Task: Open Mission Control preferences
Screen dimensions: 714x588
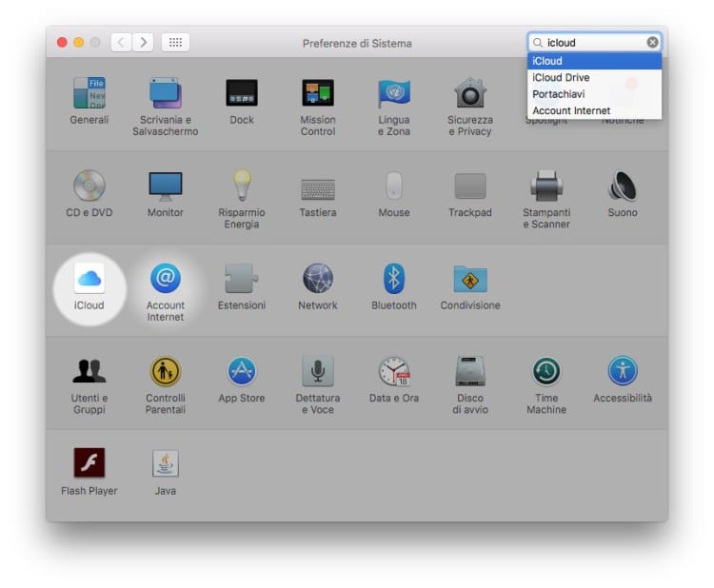Action: [x=318, y=93]
